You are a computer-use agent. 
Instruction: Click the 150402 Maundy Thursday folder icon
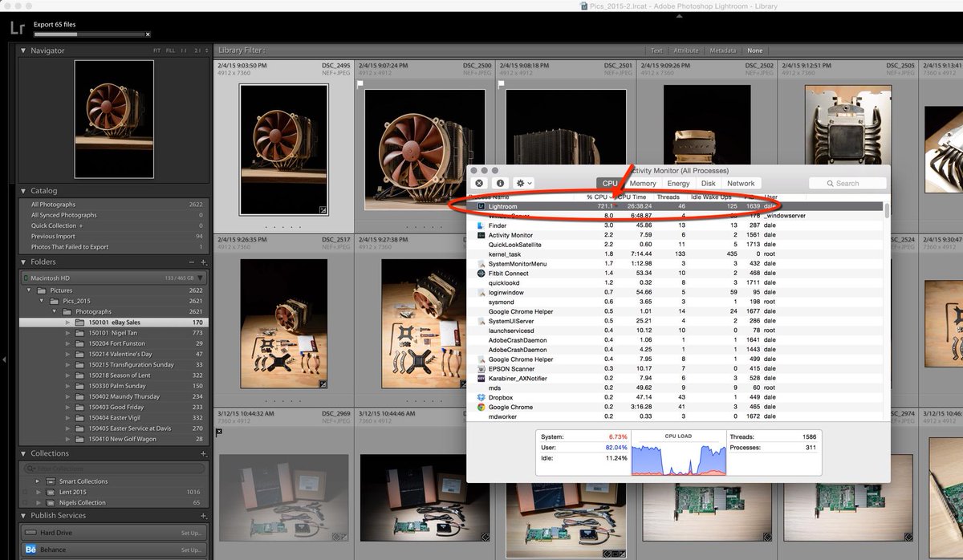click(x=79, y=396)
